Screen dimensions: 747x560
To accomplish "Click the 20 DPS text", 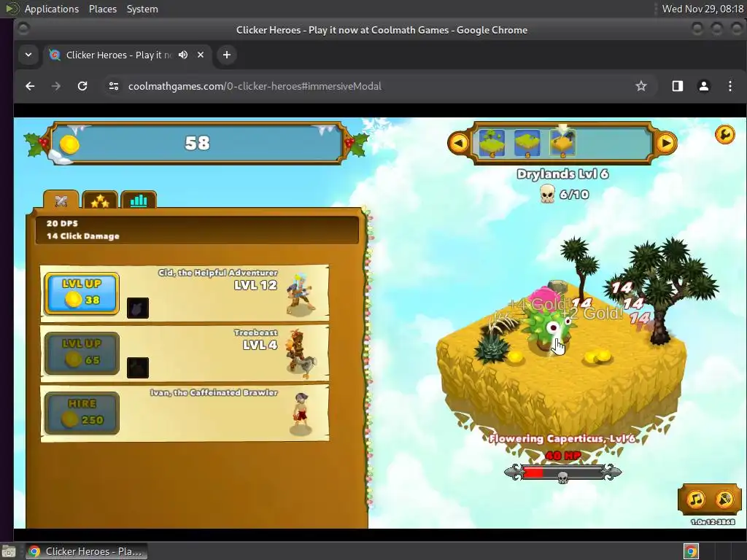I will 62,223.
